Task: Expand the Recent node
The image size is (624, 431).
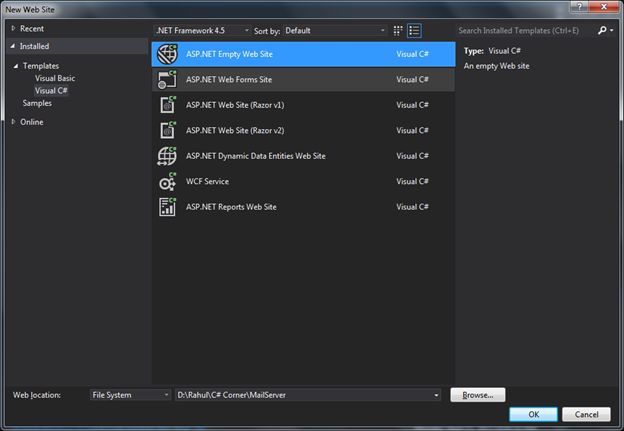Action: click(13, 28)
